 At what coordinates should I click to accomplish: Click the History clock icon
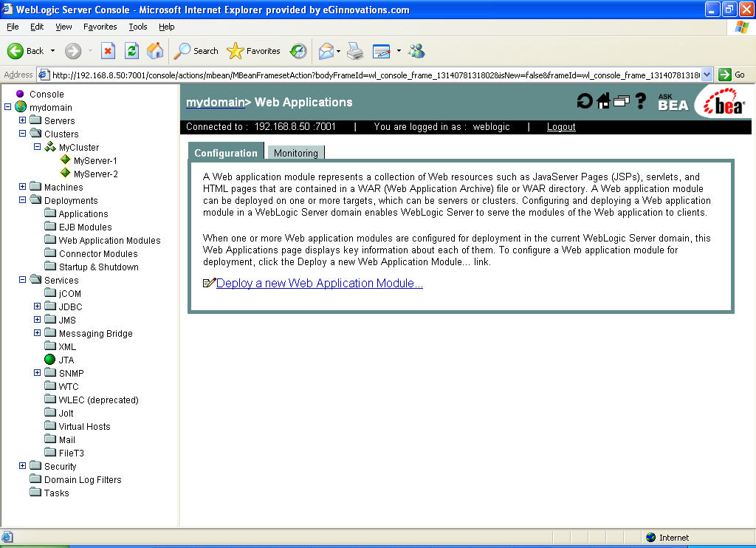[x=298, y=51]
